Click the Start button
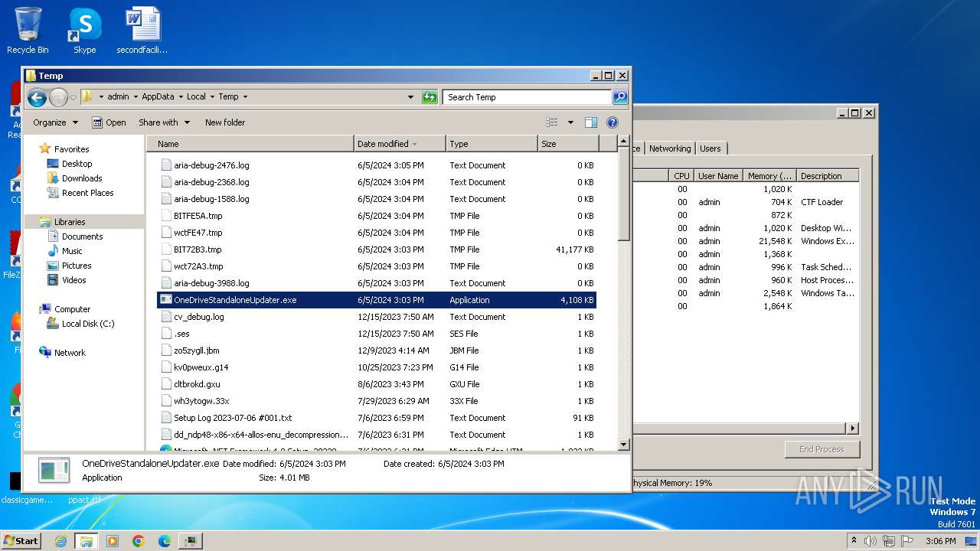The height and width of the screenshot is (551, 980). click(x=21, y=541)
